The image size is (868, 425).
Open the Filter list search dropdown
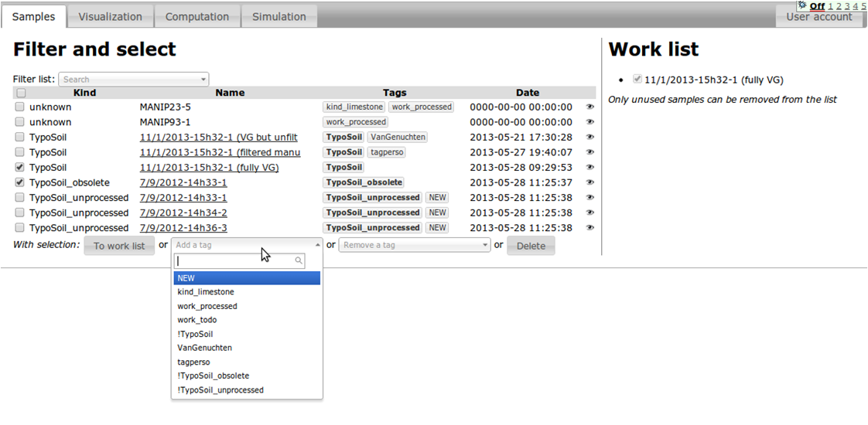tap(133, 80)
